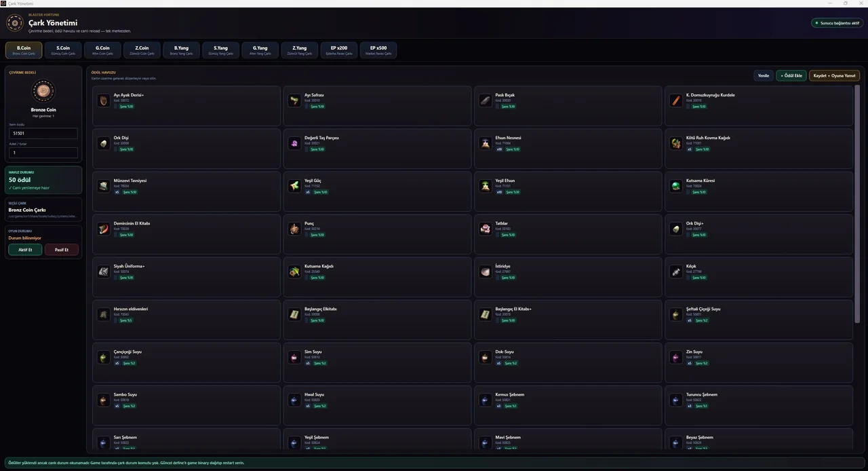
Task: Activate the wheel with Aktif Et
Action: 25,250
